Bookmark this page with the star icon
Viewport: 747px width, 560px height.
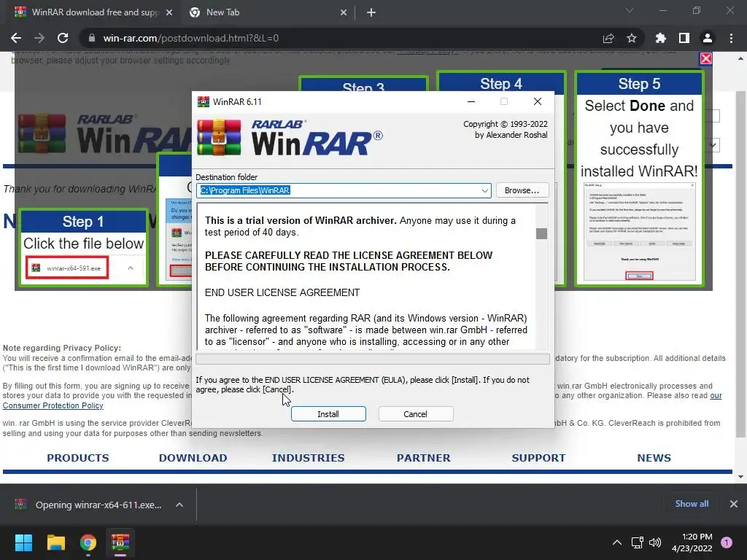(632, 38)
